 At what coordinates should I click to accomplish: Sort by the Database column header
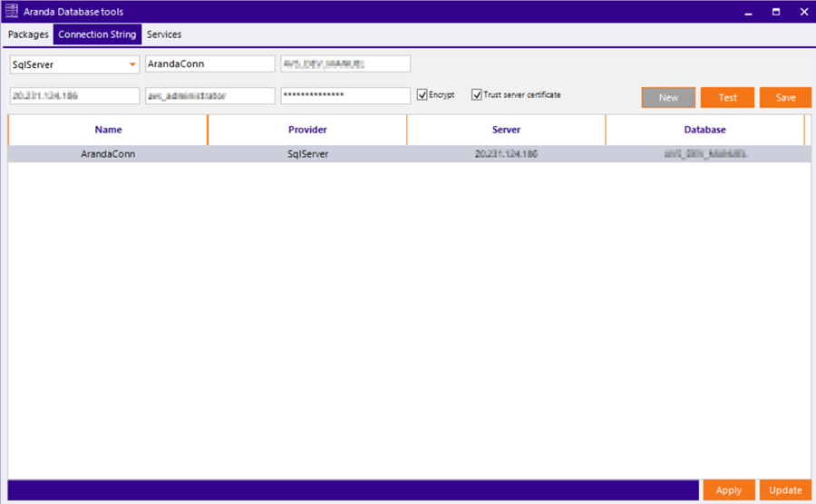click(705, 130)
